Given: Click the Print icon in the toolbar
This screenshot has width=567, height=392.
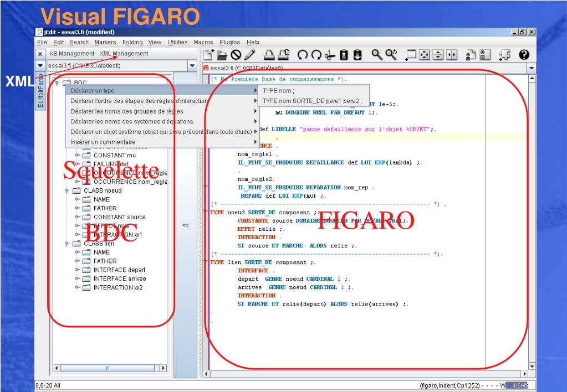Looking at the screenshot, I should pos(269,55).
